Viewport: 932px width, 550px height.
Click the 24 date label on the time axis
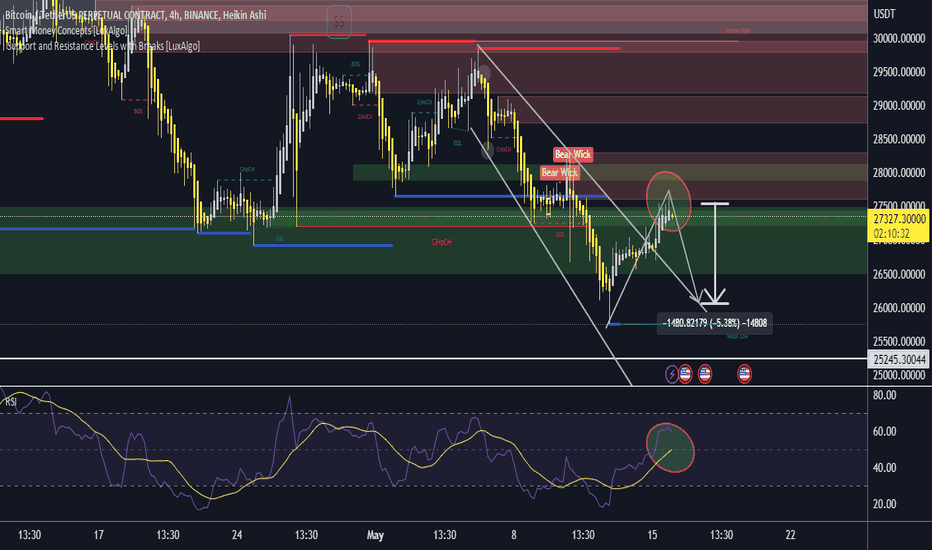237,535
